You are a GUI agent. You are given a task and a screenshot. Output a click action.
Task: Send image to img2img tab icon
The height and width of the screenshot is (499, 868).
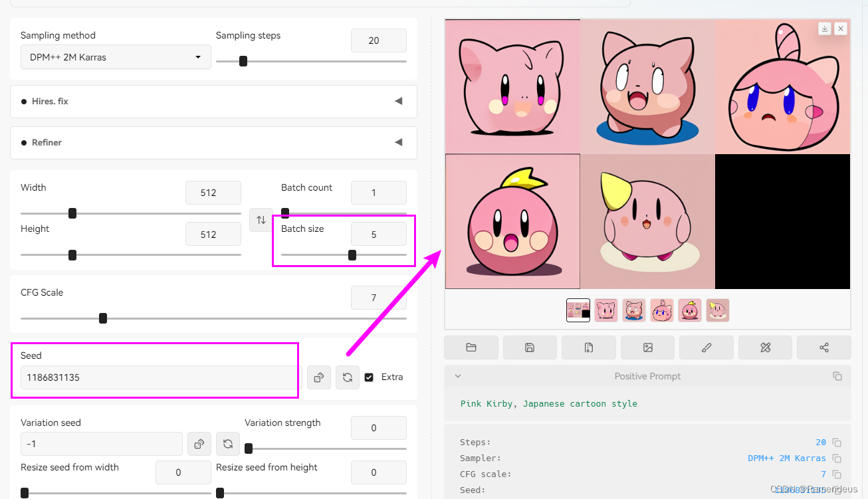tap(647, 348)
